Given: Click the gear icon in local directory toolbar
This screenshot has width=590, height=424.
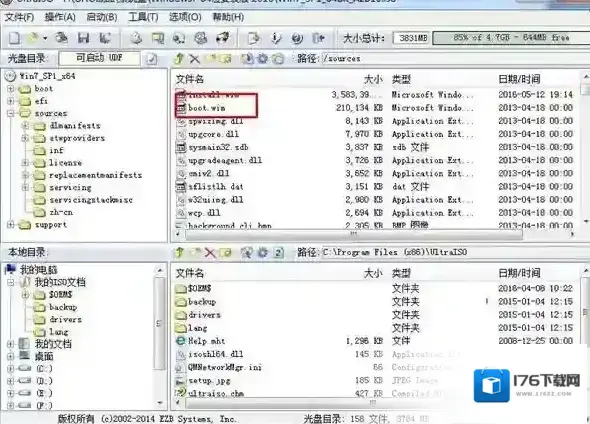Looking at the screenshot, I should coord(263,252).
